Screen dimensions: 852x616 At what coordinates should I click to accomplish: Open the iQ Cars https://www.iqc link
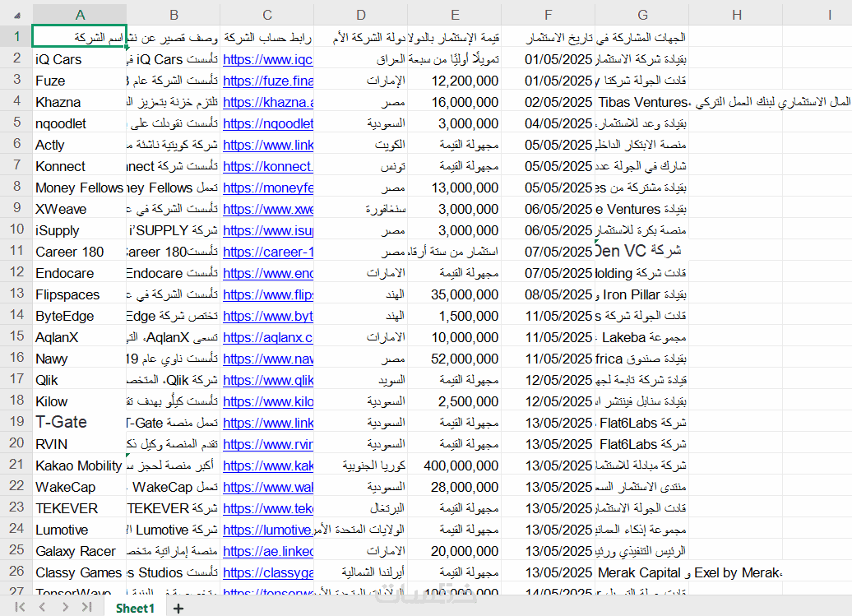point(268,59)
